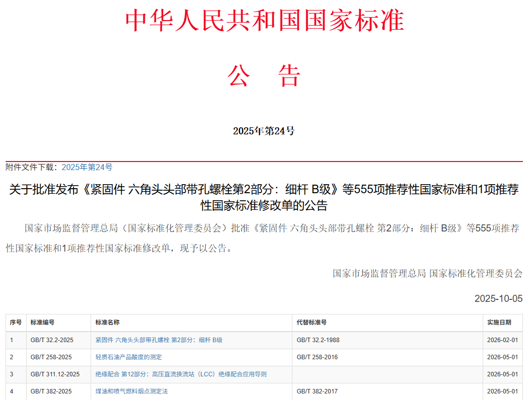Click the 代替标准号 column header
The height and width of the screenshot is (400, 532).
(312, 323)
